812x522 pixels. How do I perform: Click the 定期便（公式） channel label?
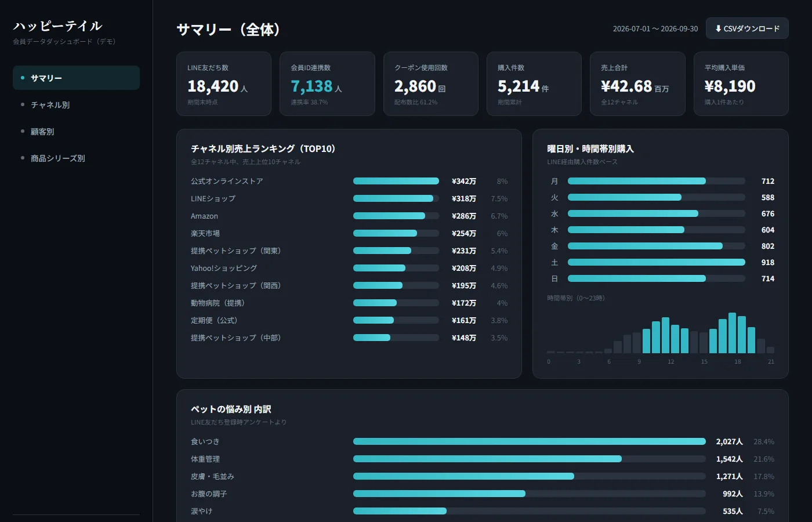(x=214, y=320)
